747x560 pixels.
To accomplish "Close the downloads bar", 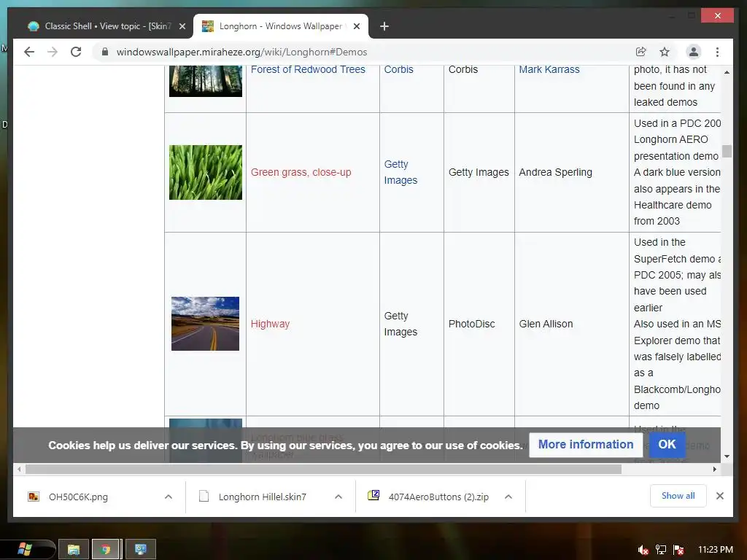I will click(720, 496).
